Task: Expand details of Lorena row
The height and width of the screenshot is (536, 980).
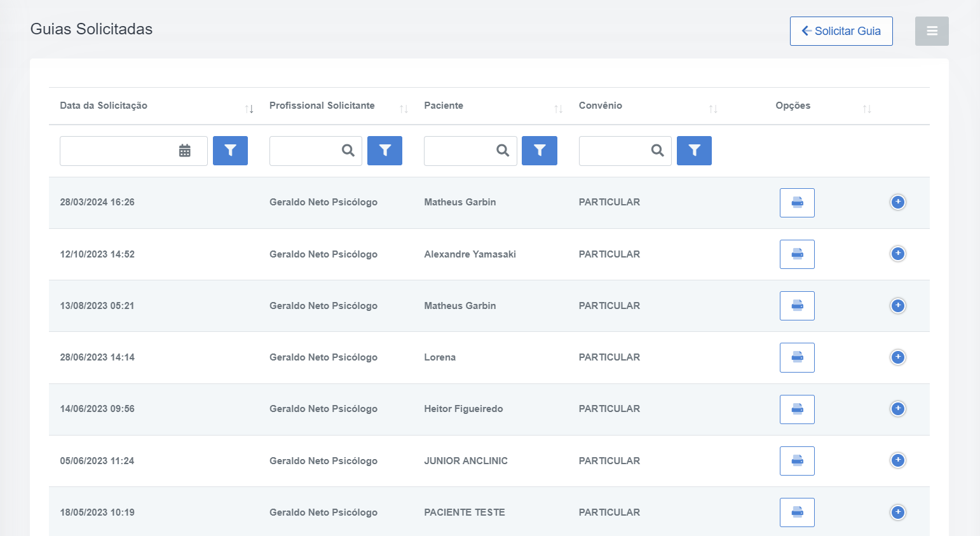Action: pos(897,357)
